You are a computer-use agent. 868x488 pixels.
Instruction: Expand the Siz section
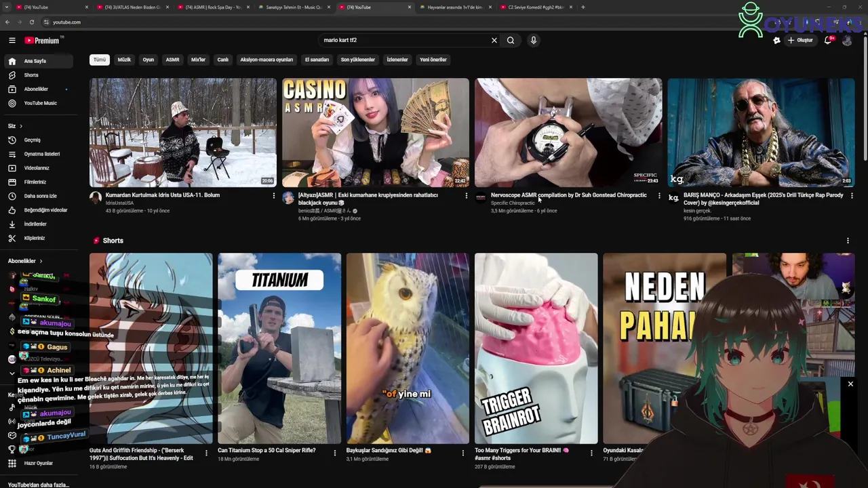[x=15, y=126]
